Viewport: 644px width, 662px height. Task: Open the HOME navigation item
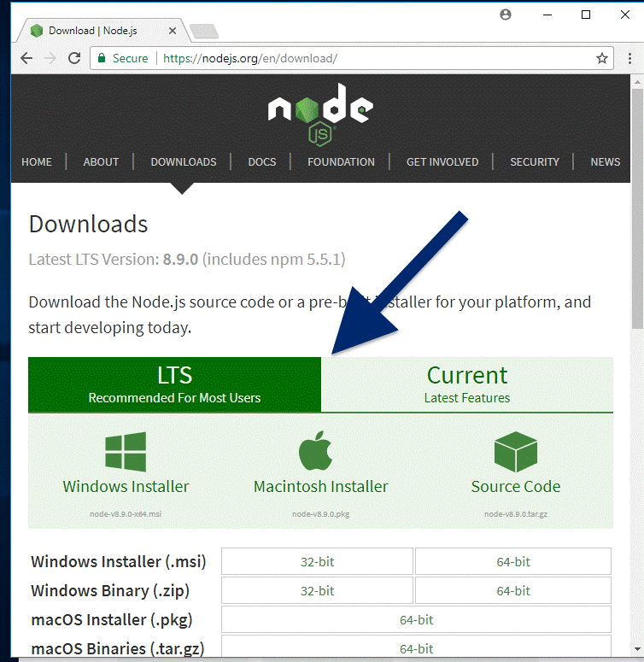pyautogui.click(x=37, y=162)
